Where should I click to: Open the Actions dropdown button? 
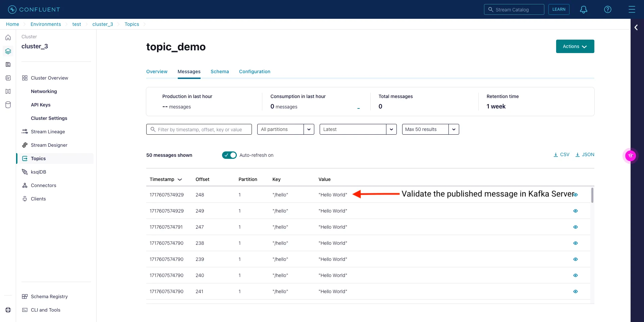[x=575, y=46]
